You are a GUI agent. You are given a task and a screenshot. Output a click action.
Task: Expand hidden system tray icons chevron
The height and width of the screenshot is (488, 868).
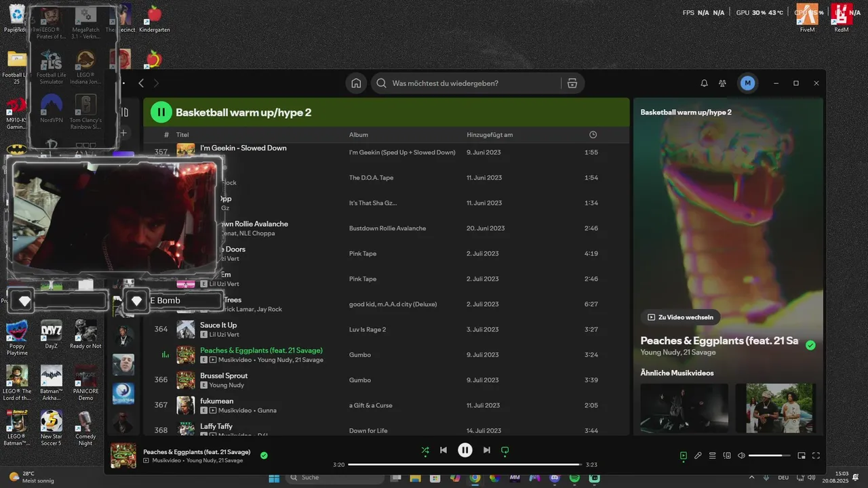(x=751, y=478)
